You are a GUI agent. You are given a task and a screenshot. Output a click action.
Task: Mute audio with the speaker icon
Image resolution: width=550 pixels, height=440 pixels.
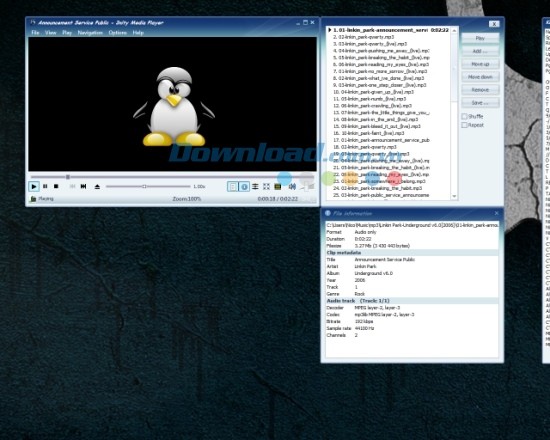(x=292, y=186)
